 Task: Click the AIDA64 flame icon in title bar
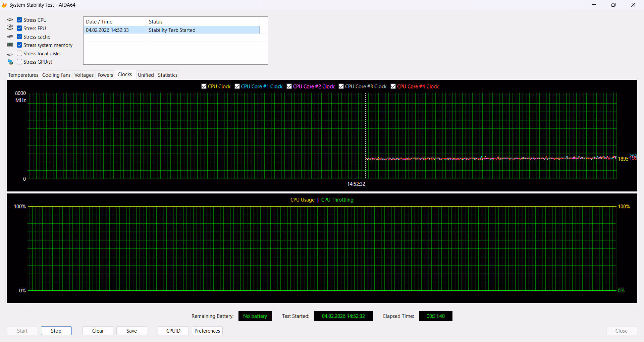pyautogui.click(x=4, y=5)
